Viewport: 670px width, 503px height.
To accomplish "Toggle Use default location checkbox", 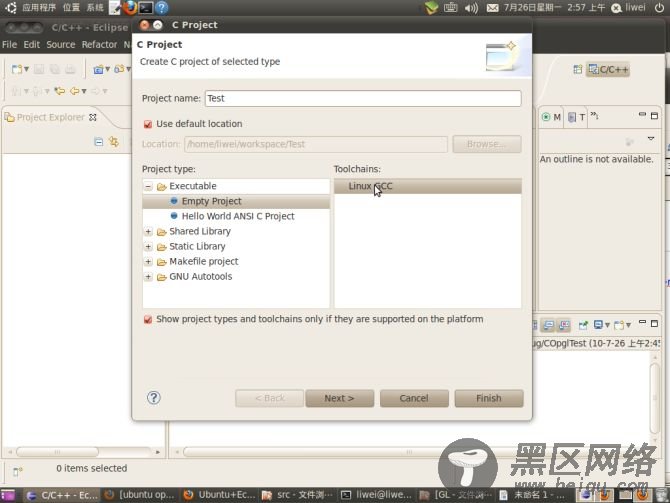I will 148,124.
